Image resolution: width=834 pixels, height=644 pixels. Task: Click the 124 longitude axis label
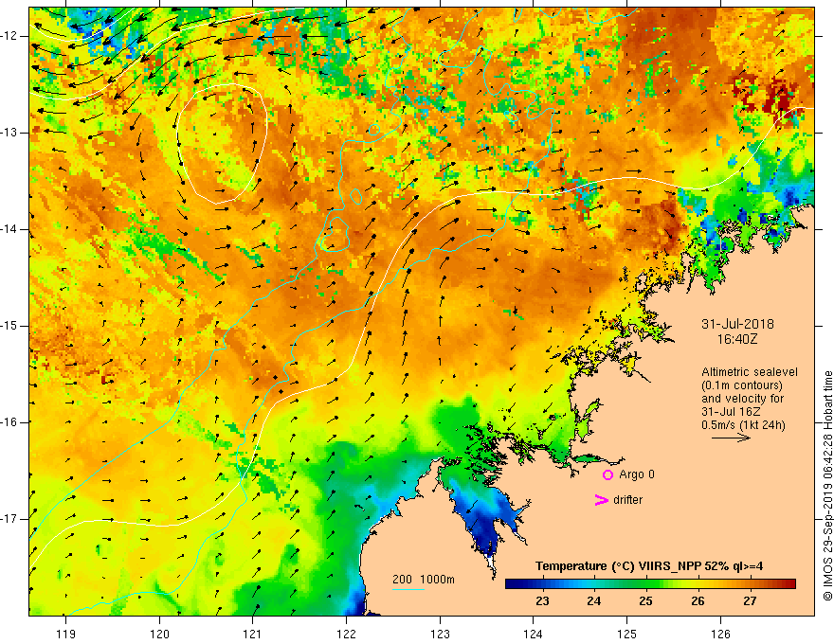pos(534,634)
